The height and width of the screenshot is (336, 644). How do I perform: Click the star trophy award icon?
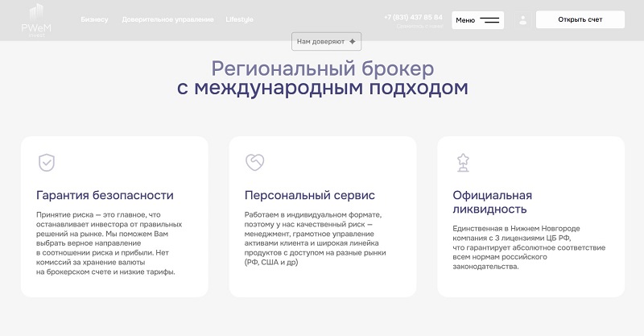tap(464, 163)
